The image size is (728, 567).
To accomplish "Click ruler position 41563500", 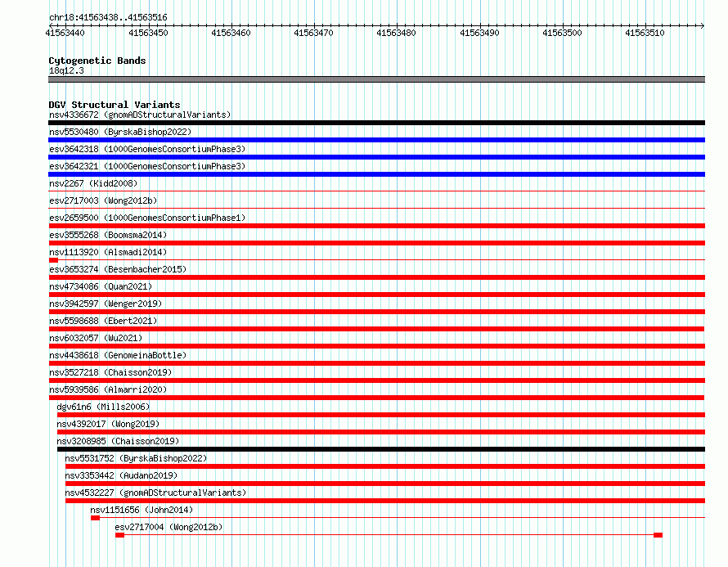I will click(x=562, y=33).
